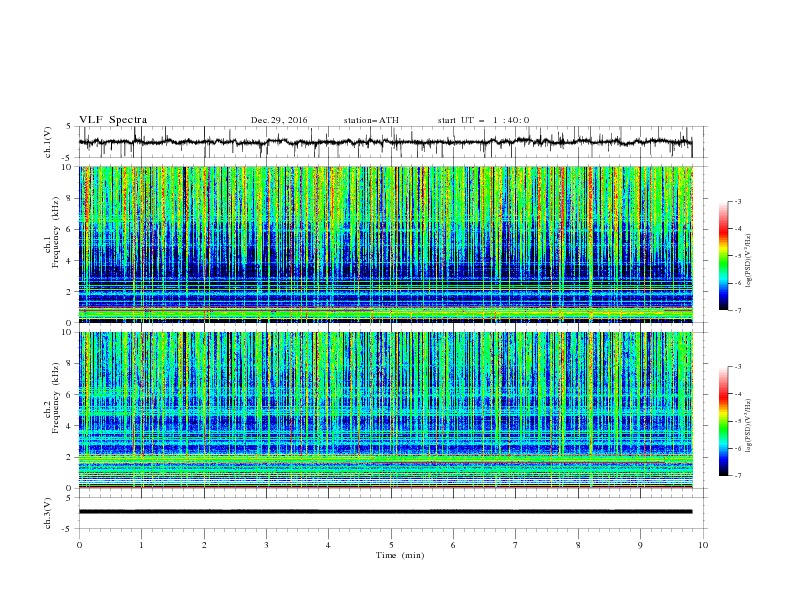Click inside the ch.1 spectrogram panel
The width and height of the screenshot is (792, 612).
385,244
